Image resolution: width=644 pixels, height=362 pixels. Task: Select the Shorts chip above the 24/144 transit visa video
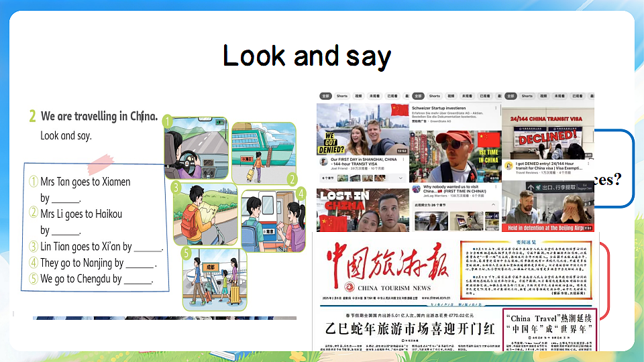pos(527,96)
